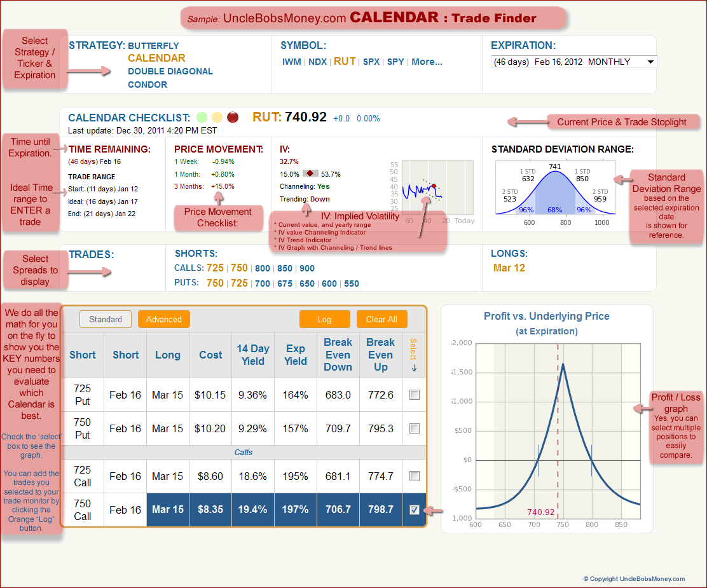Click the 195% exp yield cell
Viewport: 707px width, 588px height.
pyautogui.click(x=296, y=476)
